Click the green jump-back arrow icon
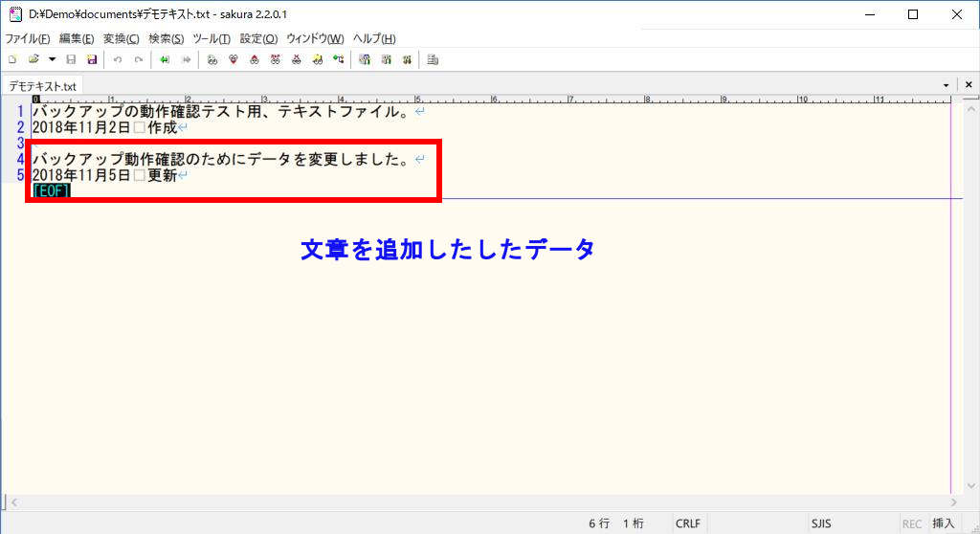980x534 pixels. [165, 59]
